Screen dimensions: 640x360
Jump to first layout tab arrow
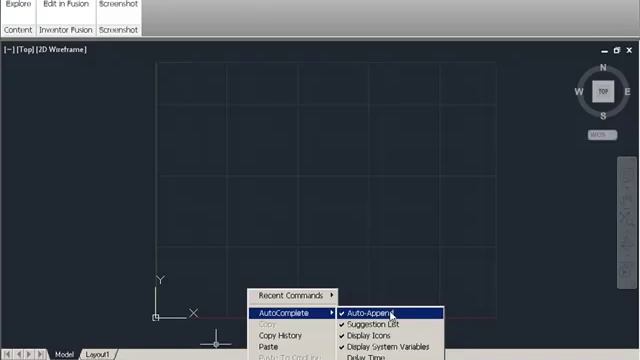7,354
